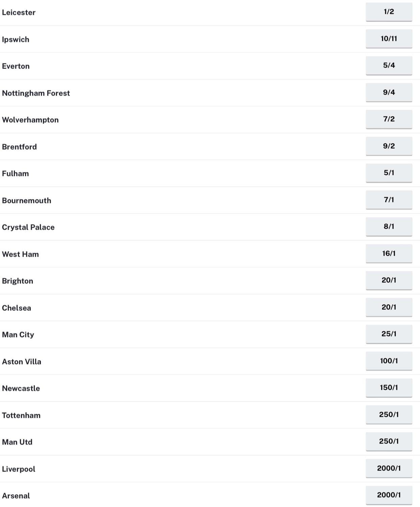Select the 1/2 odds for Leicester

(389, 11)
